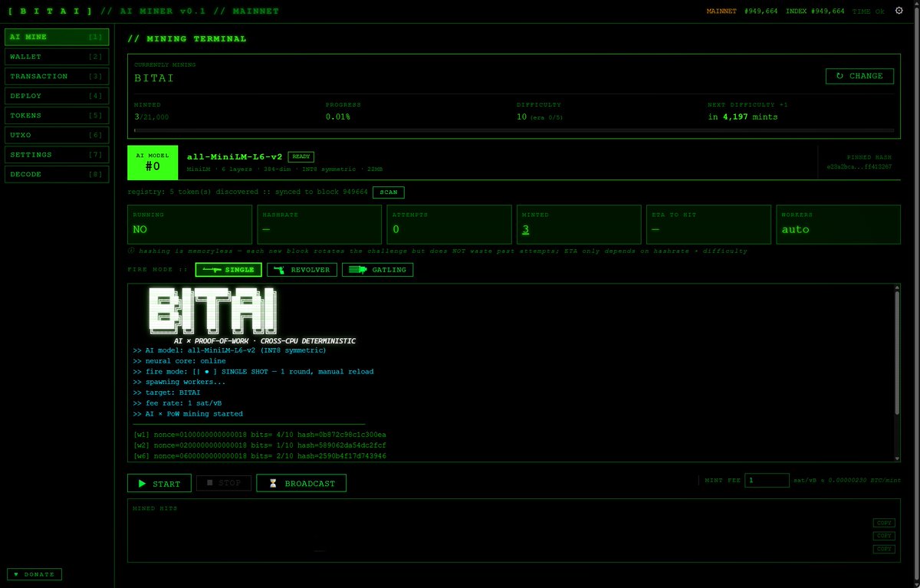Select REVOLVER fire mode
The image size is (920, 588).
pos(301,270)
